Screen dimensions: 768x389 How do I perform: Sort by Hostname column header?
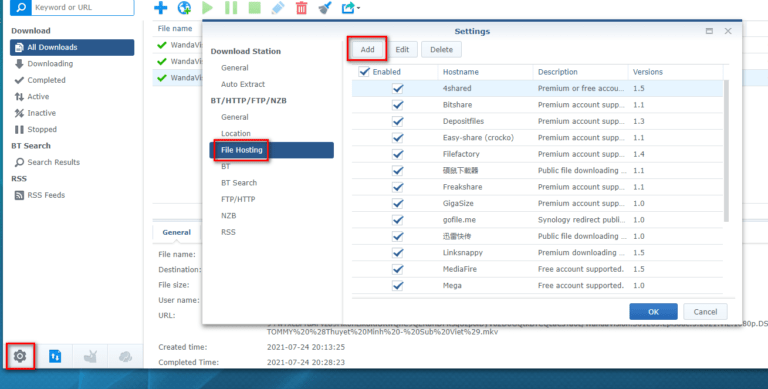coord(485,72)
